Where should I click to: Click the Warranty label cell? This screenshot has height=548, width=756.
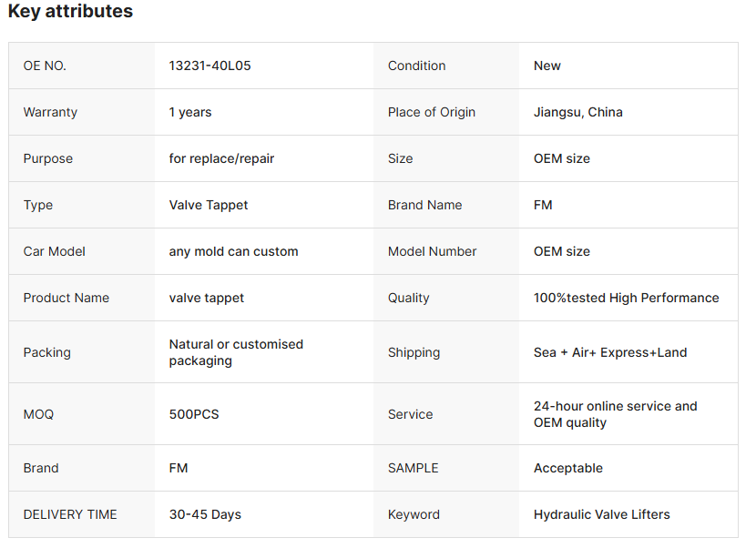[x=50, y=112]
